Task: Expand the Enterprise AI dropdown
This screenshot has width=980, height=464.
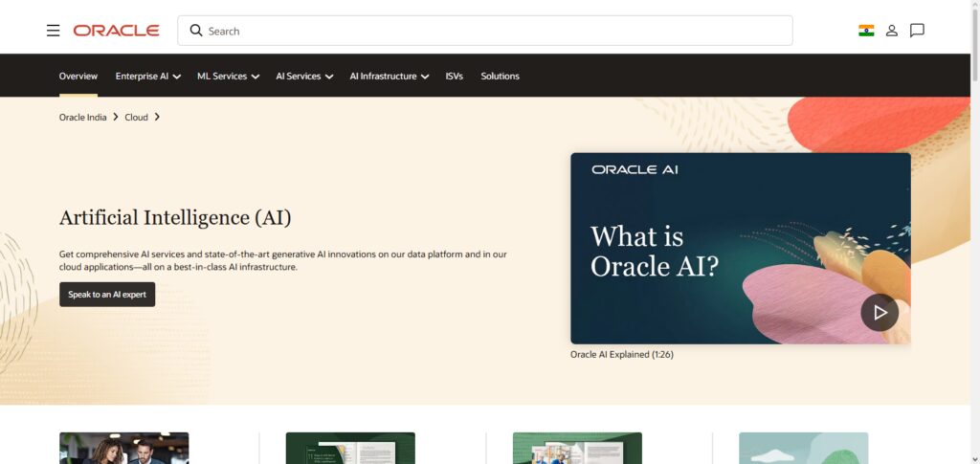Action: point(148,77)
